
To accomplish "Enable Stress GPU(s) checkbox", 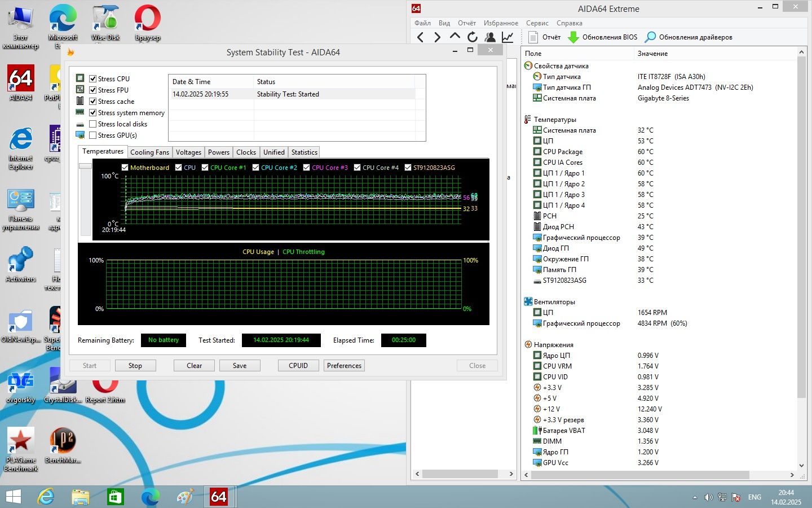I will click(x=93, y=135).
